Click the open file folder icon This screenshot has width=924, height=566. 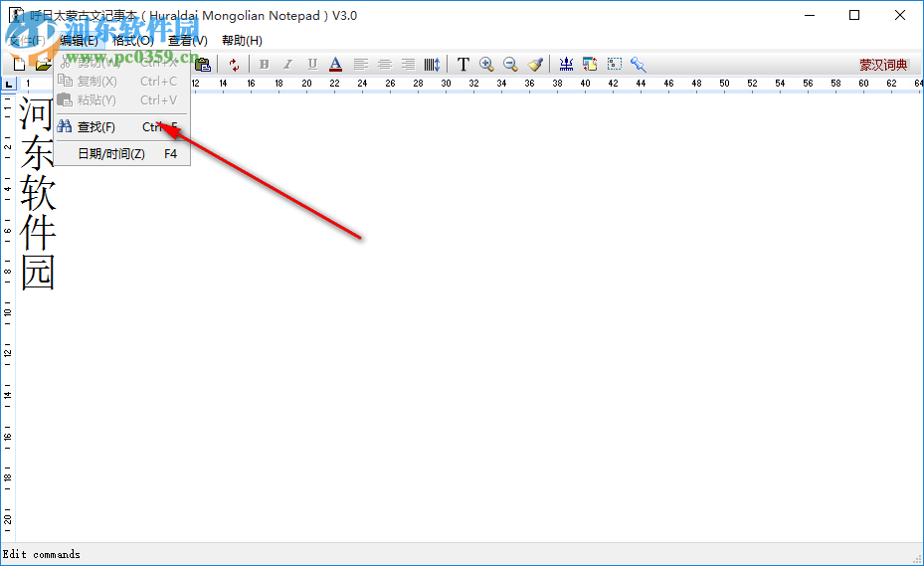click(43, 65)
